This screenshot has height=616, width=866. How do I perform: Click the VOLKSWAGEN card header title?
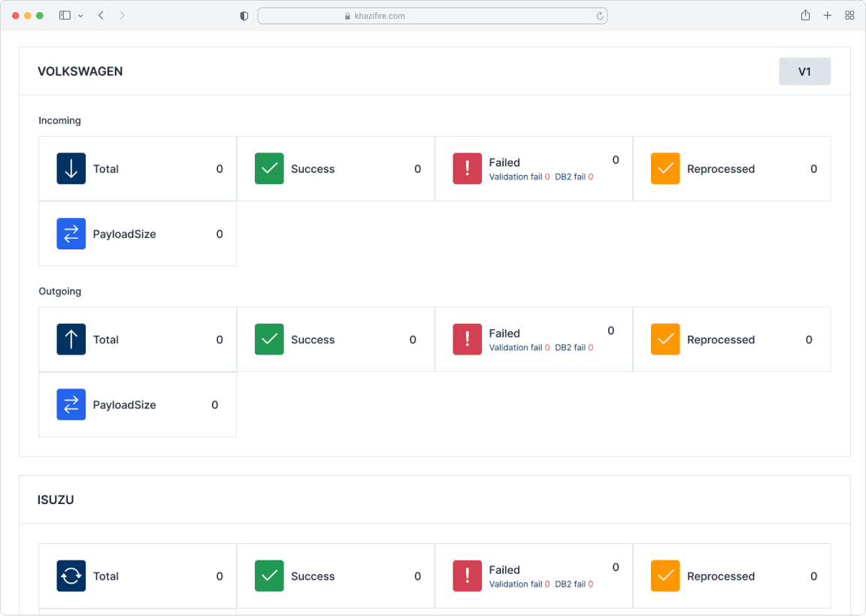coord(80,71)
